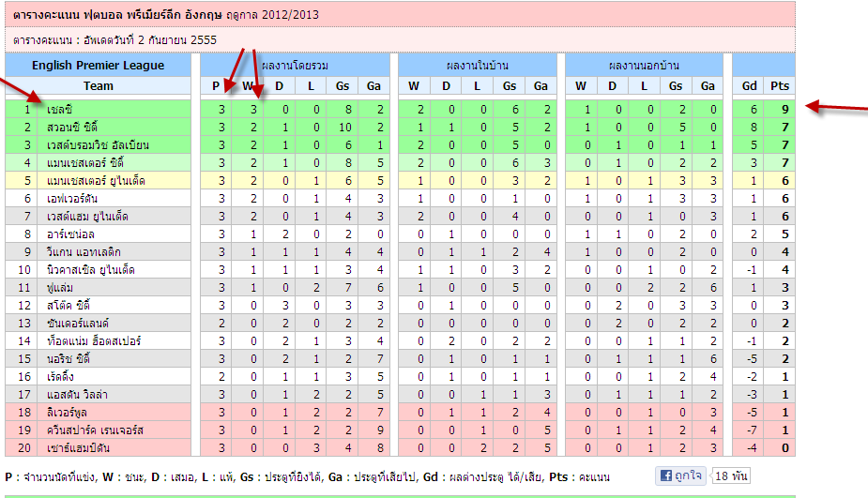Viewport: 868px width, 498px height.
Task: Click the 18 พัน like counter
Action: click(730, 475)
